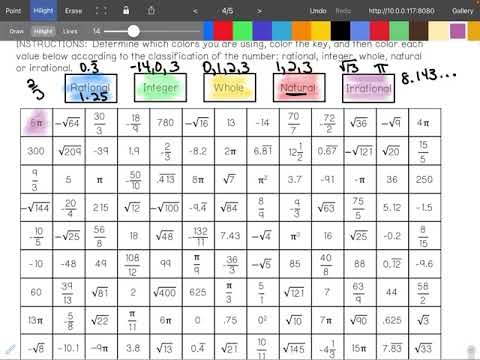
Task: Go to the previous page arrow
Action: (195, 11)
